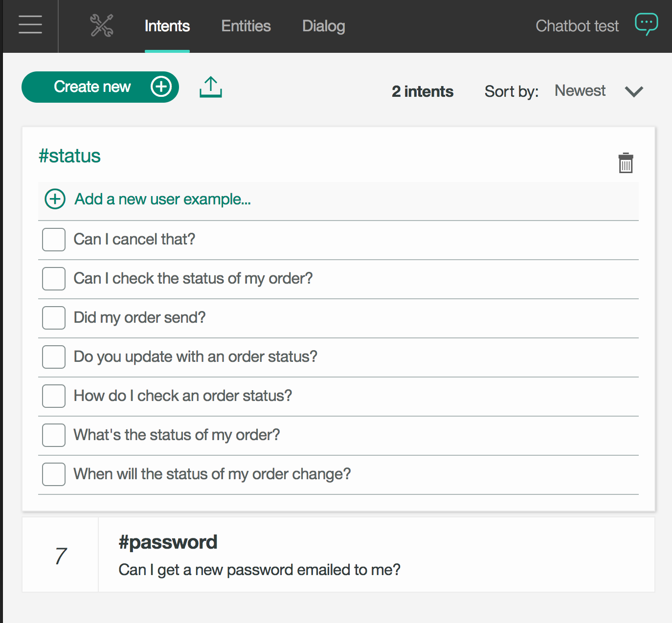Check the box for "Can I cancel that?"
Viewport: 672px width, 623px height.
pos(54,240)
